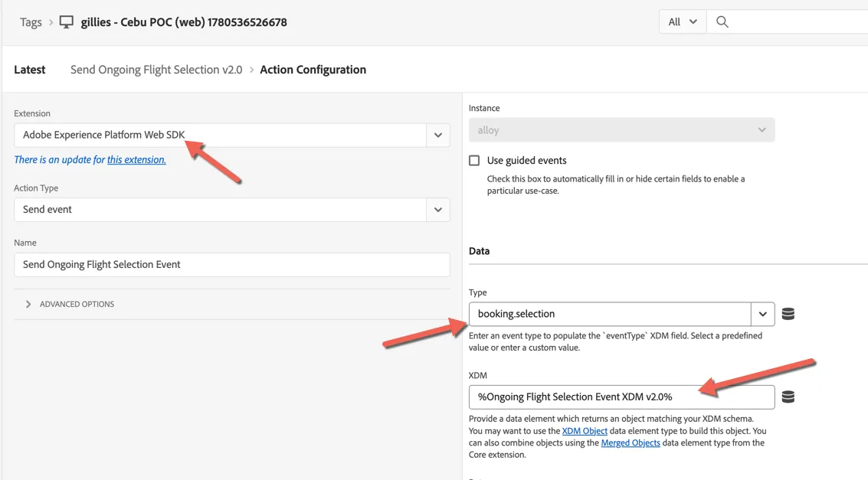Image resolution: width=868 pixels, height=480 pixels.
Task: Enable the Use guided events checkbox
Action: [x=474, y=160]
